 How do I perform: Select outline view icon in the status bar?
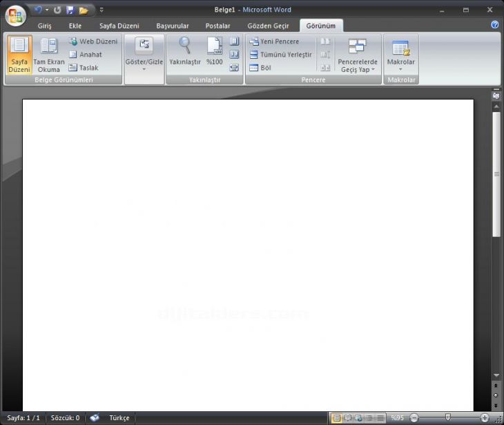pos(369,418)
